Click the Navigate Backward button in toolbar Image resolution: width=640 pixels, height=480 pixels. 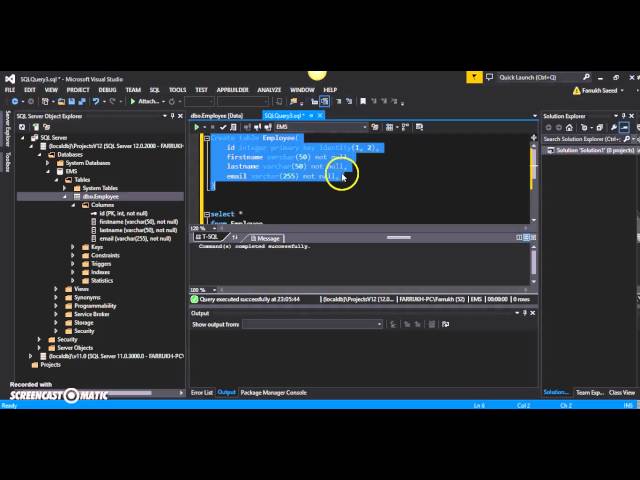15,101
